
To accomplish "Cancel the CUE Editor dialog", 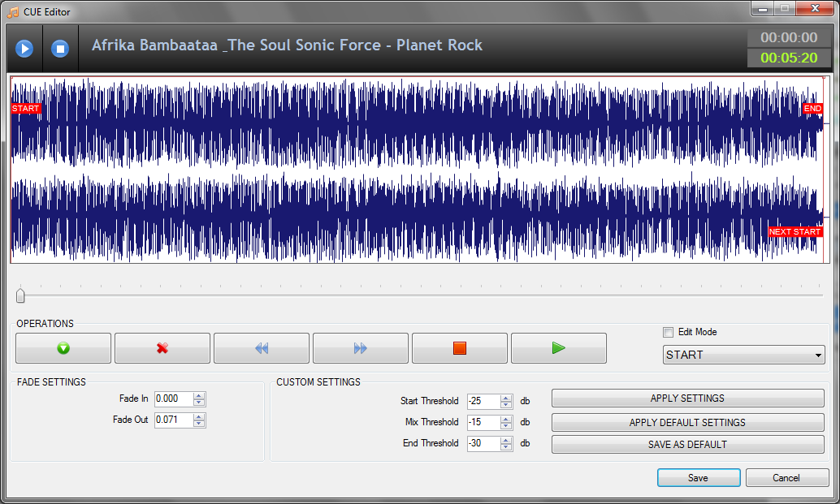I will click(786, 478).
